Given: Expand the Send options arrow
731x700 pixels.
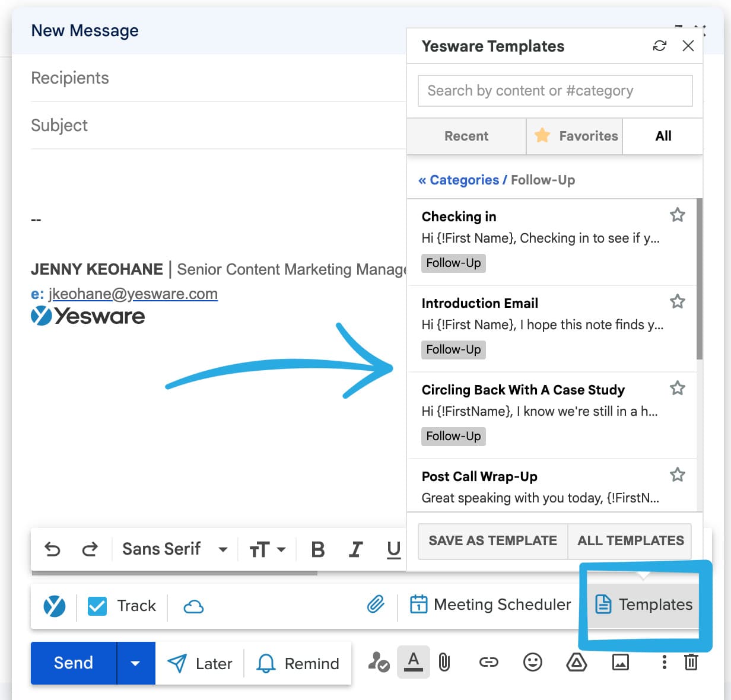Looking at the screenshot, I should click(x=135, y=663).
